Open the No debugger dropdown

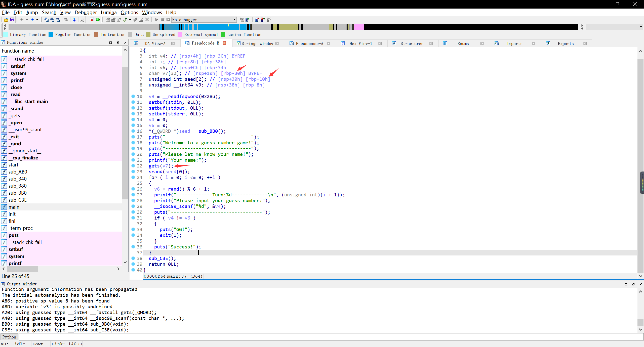(234, 20)
